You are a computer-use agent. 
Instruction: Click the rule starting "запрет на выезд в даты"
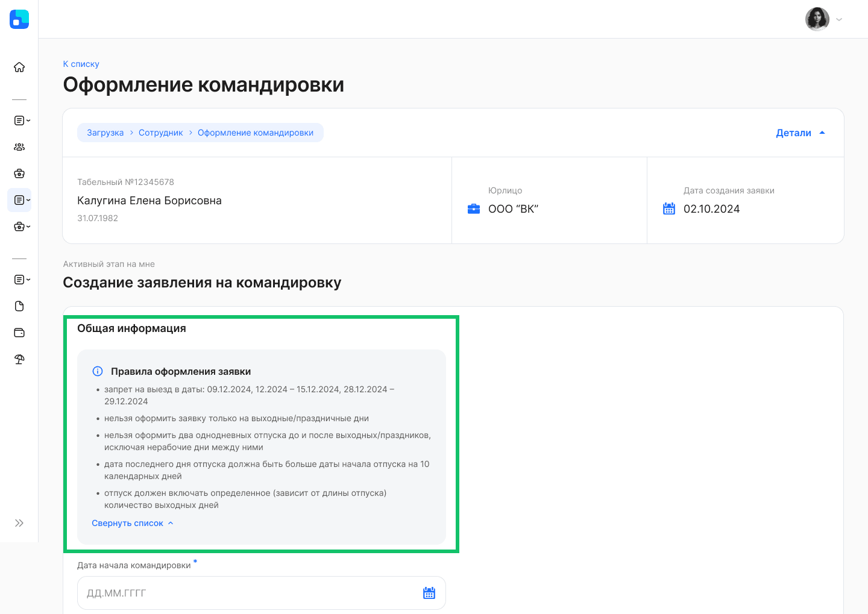click(250, 395)
